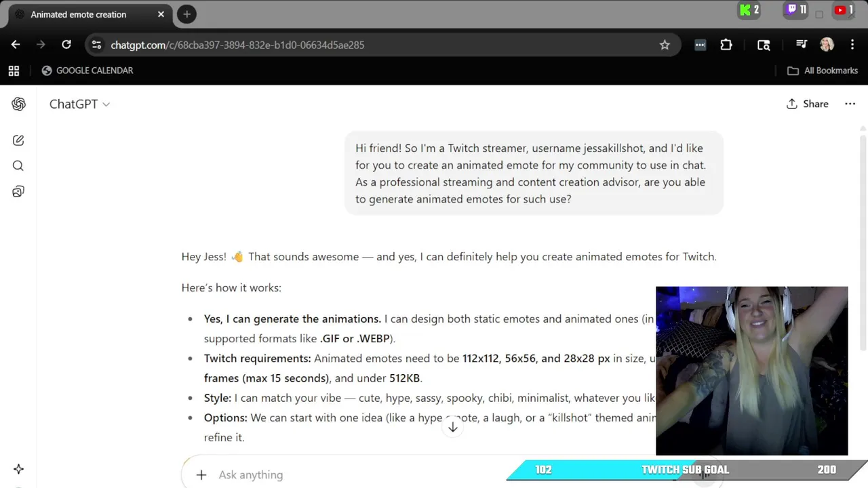Click the sparkle icon at sidebar bottom

[18, 469]
